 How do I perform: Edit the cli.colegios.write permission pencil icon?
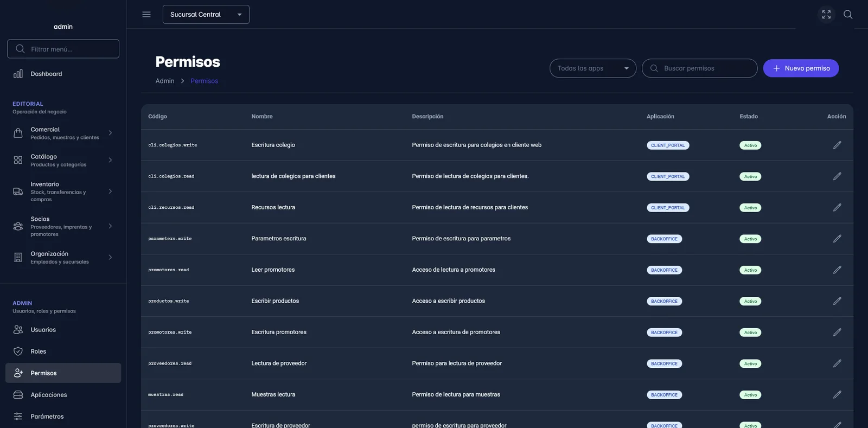[837, 145]
